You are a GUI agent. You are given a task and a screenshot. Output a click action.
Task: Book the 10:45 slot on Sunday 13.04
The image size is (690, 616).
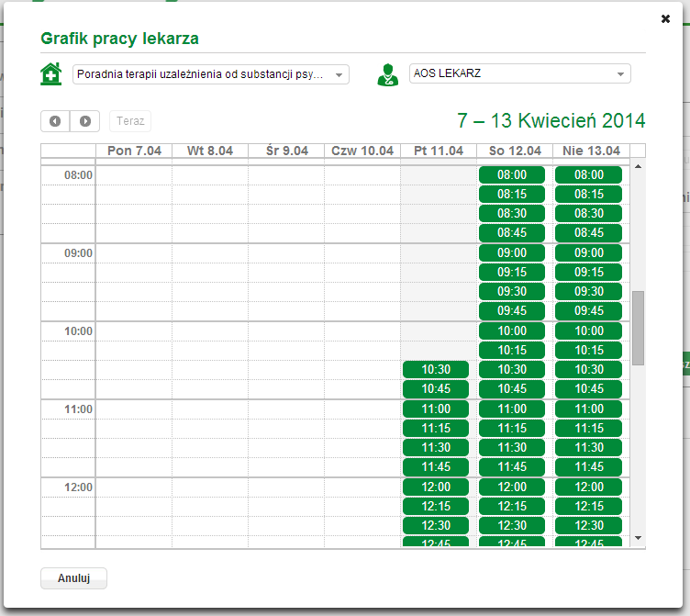pos(588,389)
